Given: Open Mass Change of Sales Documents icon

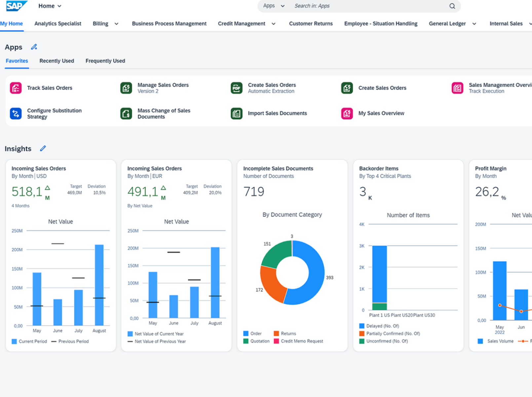Looking at the screenshot, I should pyautogui.click(x=126, y=113).
